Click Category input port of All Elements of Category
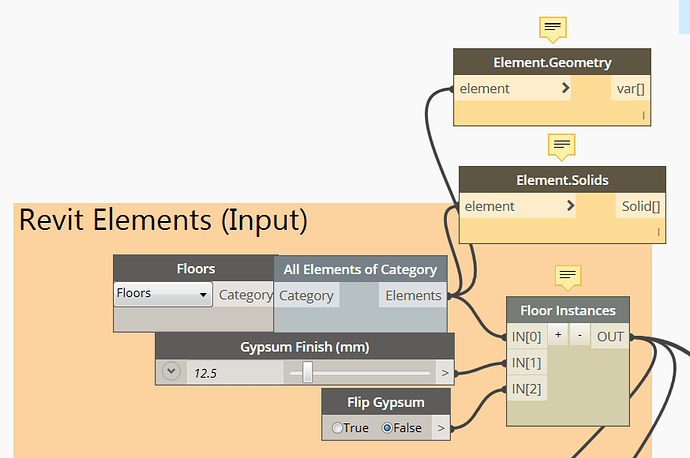The width and height of the screenshot is (690, 458). (307, 295)
